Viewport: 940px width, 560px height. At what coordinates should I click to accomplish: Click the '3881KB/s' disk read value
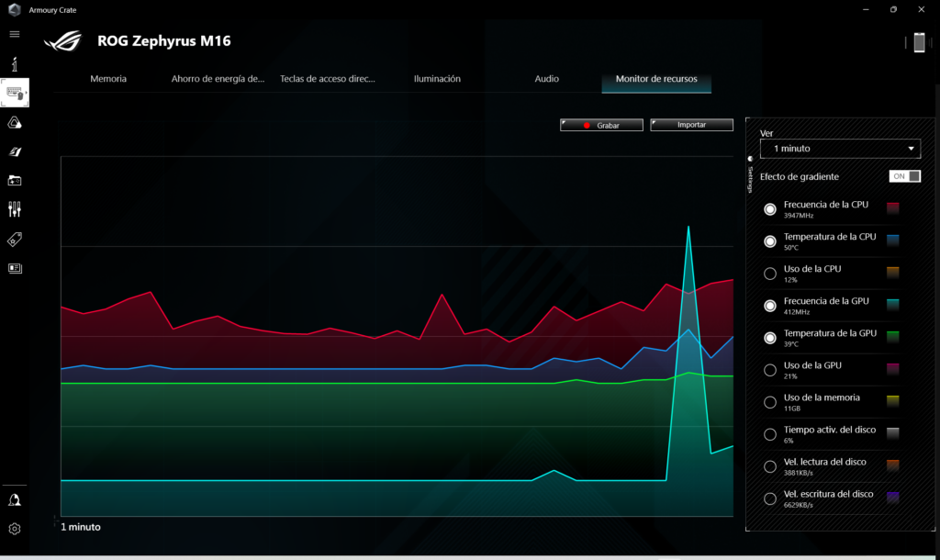(x=799, y=473)
